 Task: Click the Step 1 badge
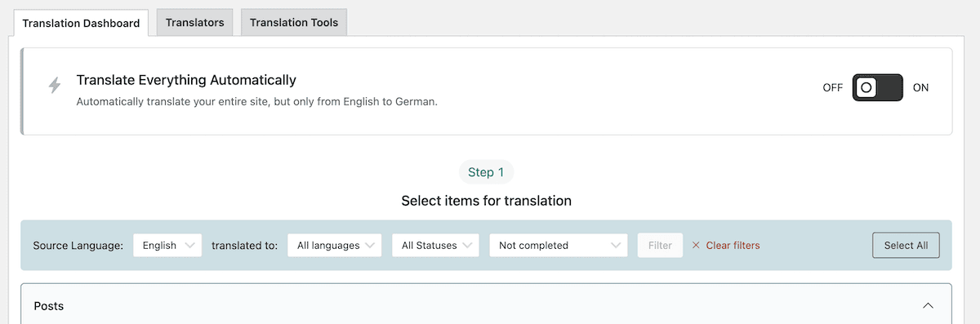pos(486,172)
